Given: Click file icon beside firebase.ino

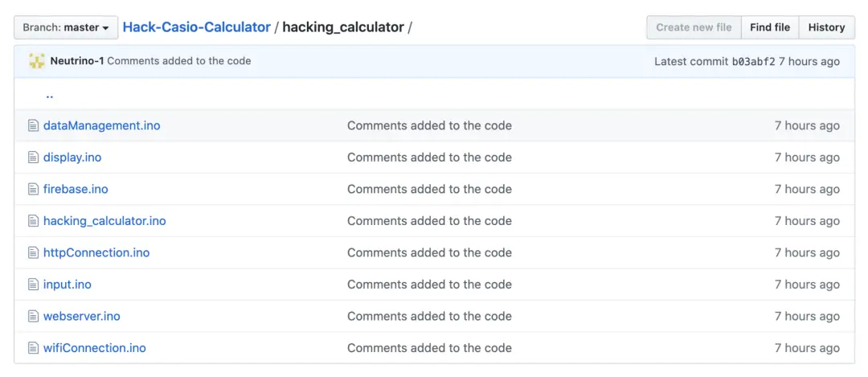Looking at the screenshot, I should (x=33, y=190).
